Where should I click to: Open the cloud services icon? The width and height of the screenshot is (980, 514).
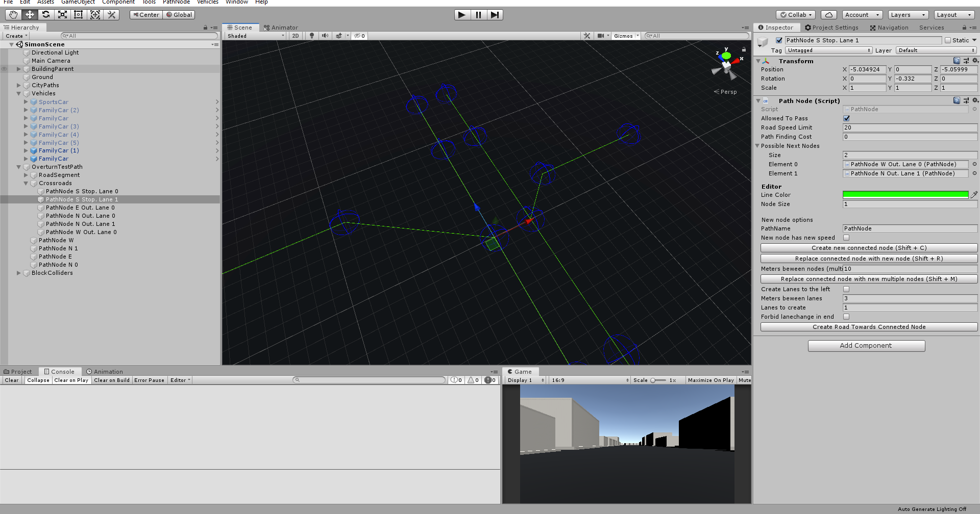click(x=829, y=15)
